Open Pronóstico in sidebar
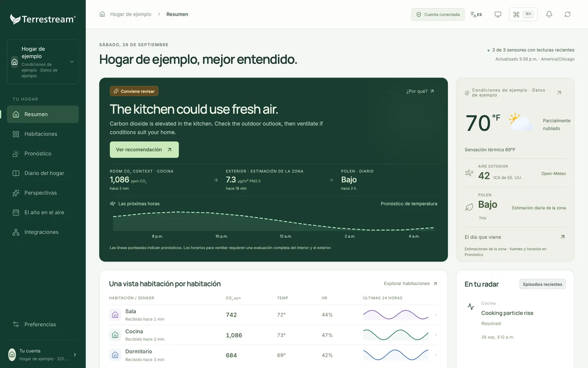Viewport: 588px width, 368px height. [43, 154]
